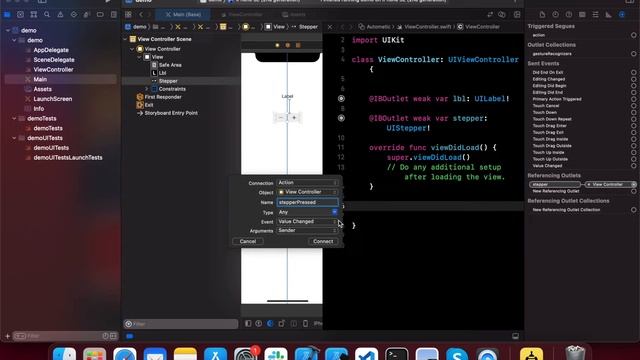Click the gestureRecognizers outlet collection circle
The height and width of the screenshot is (360, 640).
click(x=633, y=53)
